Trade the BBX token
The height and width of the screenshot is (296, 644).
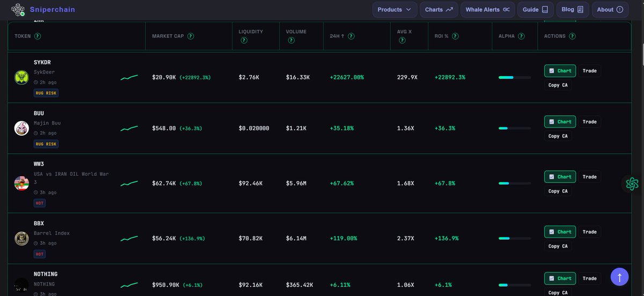point(590,232)
